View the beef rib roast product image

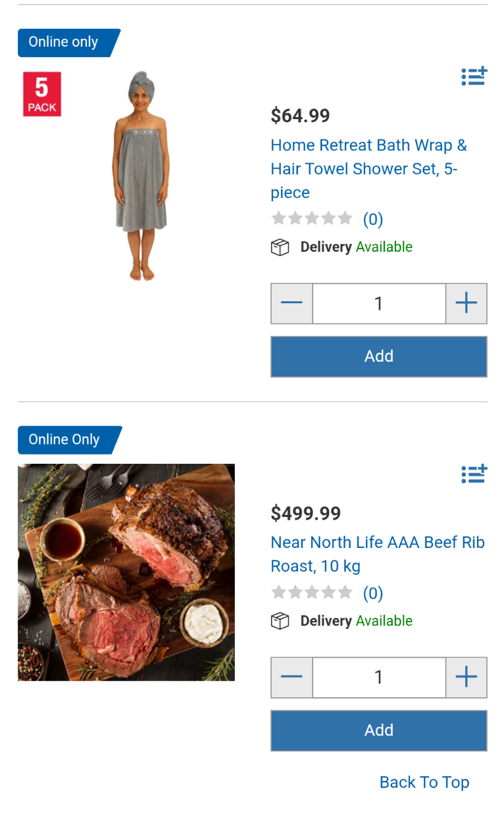click(x=126, y=572)
